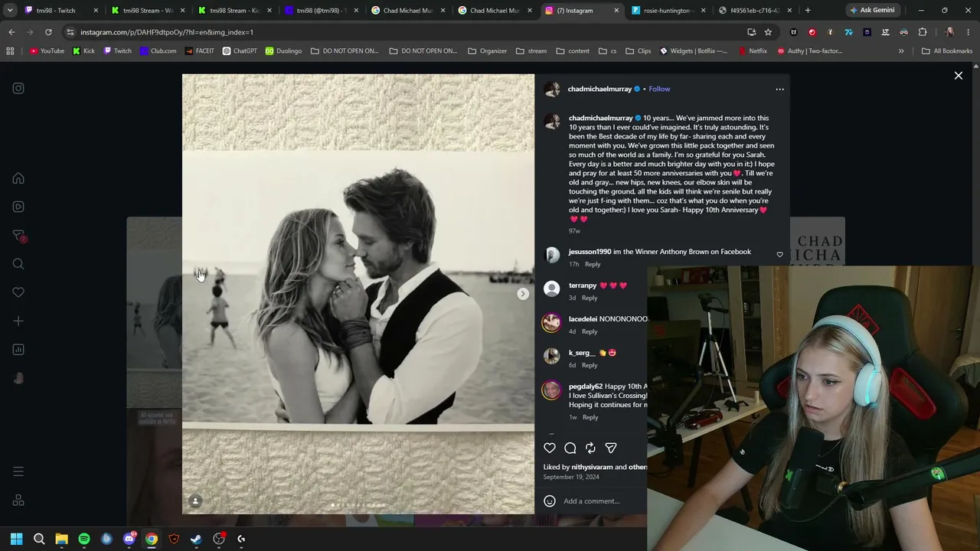Expand the tab search dropdown

(10, 11)
